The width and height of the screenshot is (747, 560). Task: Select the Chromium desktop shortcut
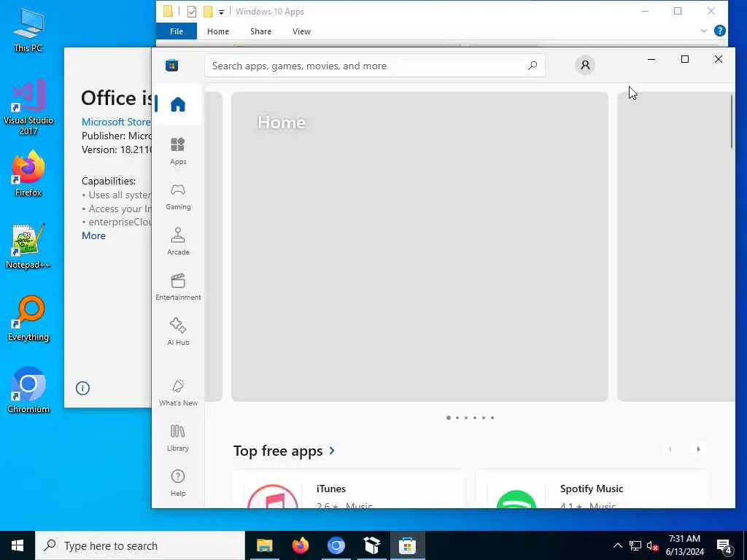28,391
